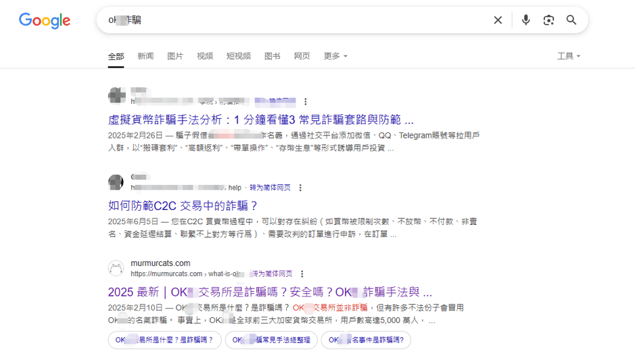The image size is (635, 364).
Task: Open the 2025 最新 交易所是詐騙嗎 result
Action: [x=270, y=292]
